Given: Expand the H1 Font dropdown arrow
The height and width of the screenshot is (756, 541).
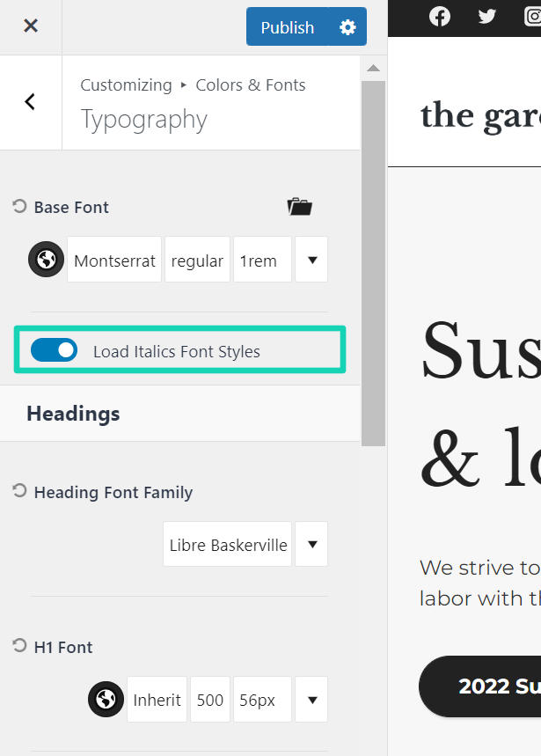Looking at the screenshot, I should (311, 700).
